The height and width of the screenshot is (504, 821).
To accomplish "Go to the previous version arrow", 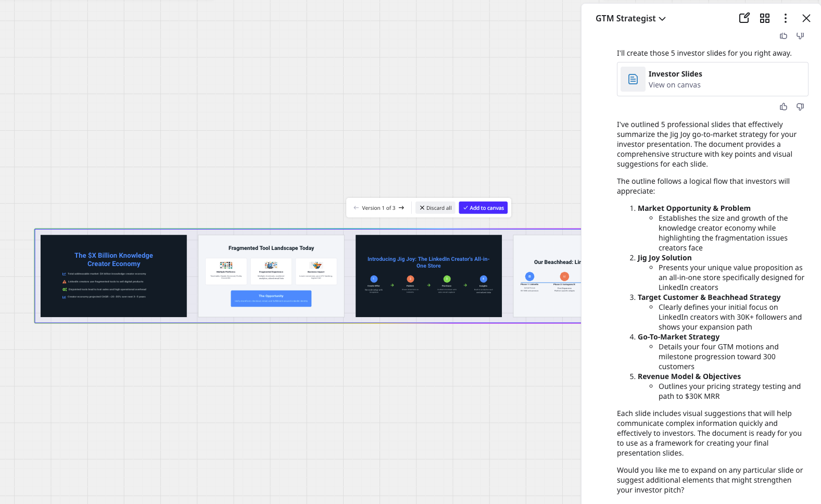I will click(x=356, y=208).
